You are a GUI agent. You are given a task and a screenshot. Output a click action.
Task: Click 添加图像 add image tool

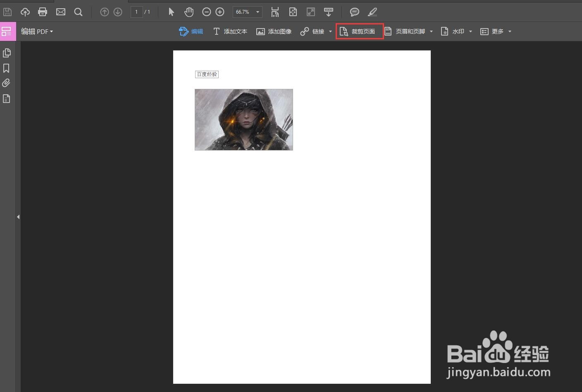[x=274, y=31]
